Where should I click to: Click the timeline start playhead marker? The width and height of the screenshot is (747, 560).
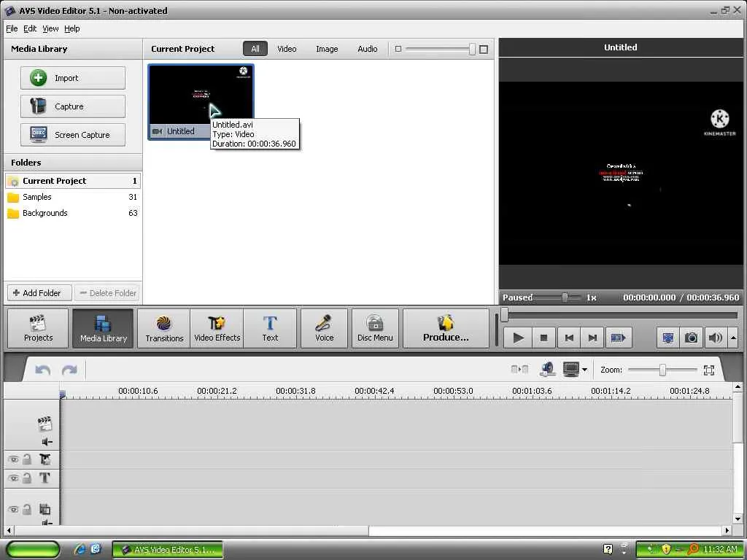(63, 394)
